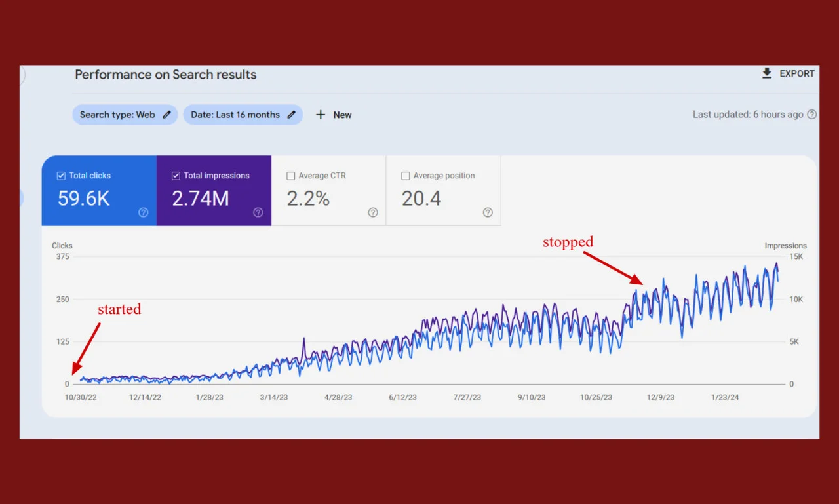Viewport: 839px width, 504px height.
Task: Click the Performance on Search results heading
Action: point(166,75)
